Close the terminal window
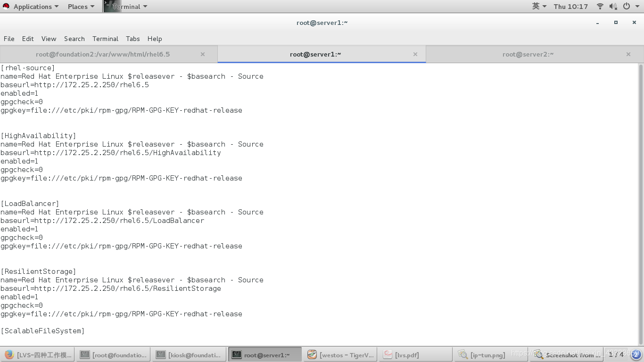 [x=634, y=23]
